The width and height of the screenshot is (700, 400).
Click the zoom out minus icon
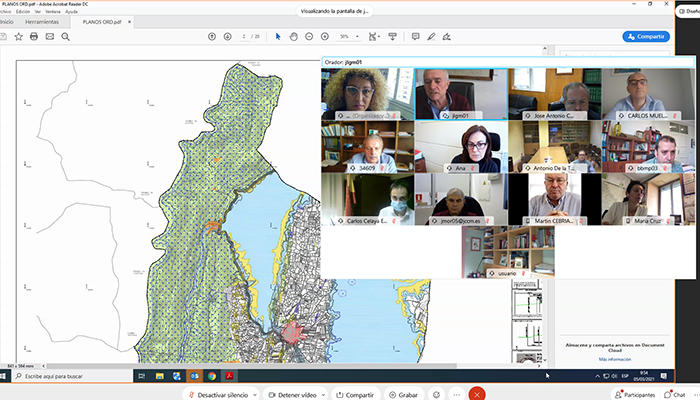tap(309, 36)
